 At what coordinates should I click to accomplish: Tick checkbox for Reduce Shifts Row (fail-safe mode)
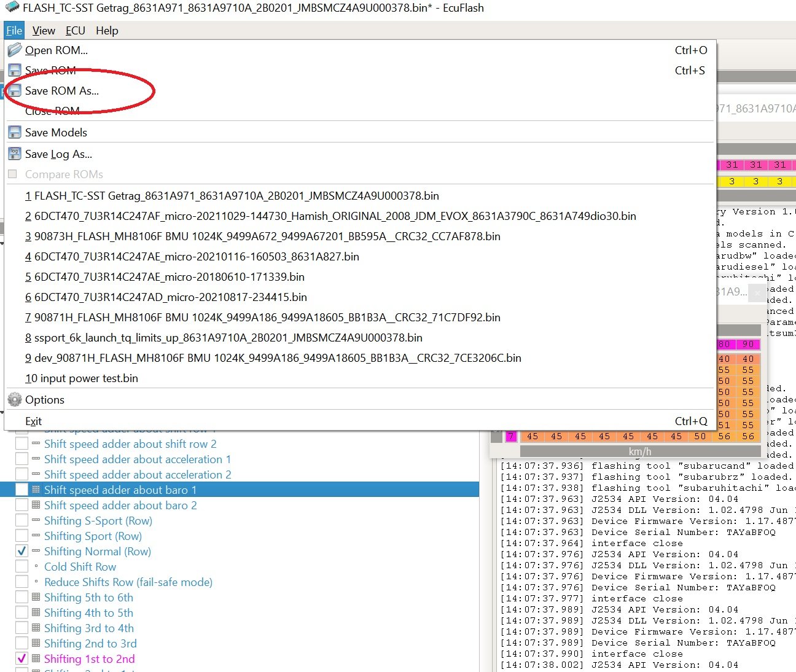21,582
